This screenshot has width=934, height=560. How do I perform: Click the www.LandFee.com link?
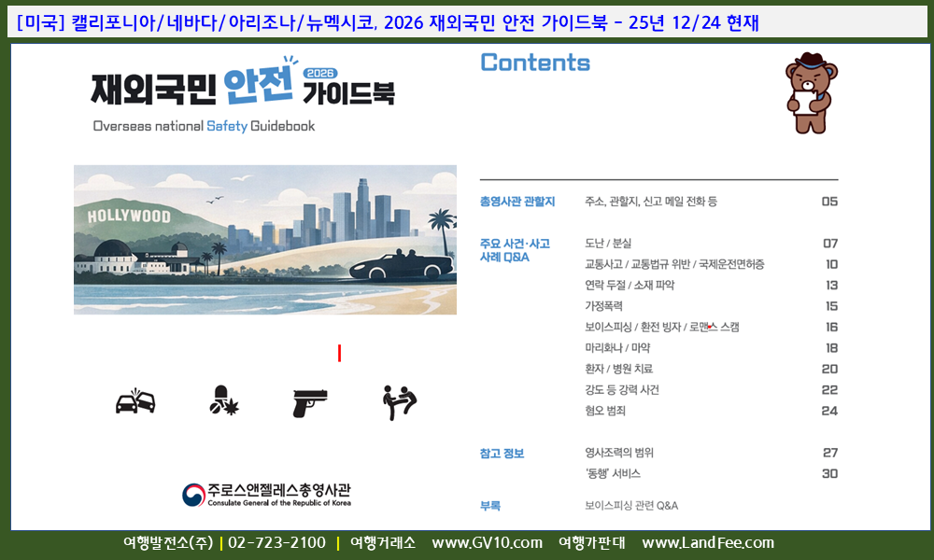[x=708, y=543]
